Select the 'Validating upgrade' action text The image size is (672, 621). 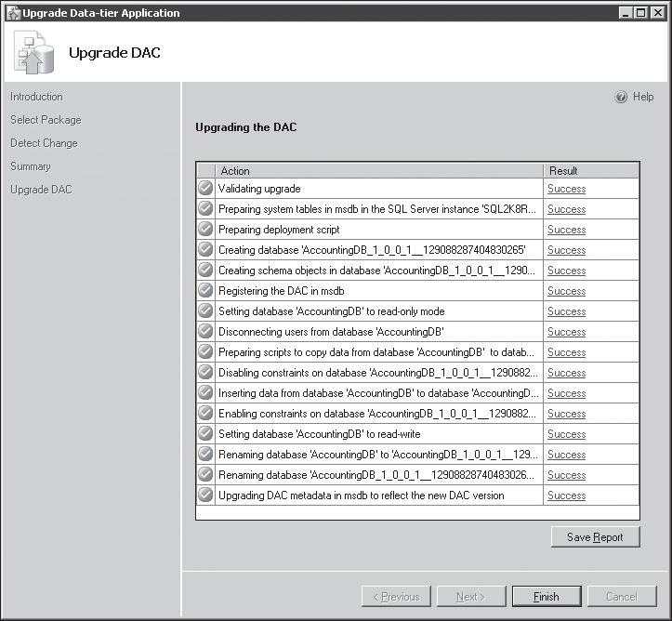259,189
